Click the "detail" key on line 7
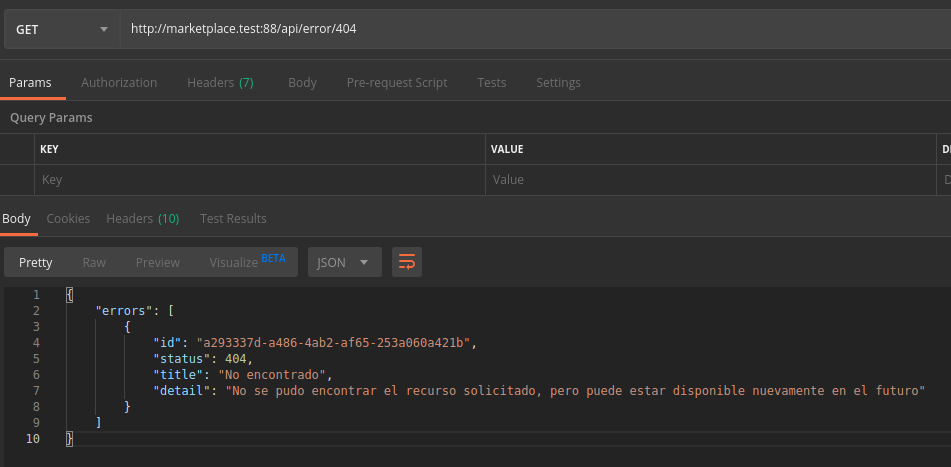 (x=181, y=391)
